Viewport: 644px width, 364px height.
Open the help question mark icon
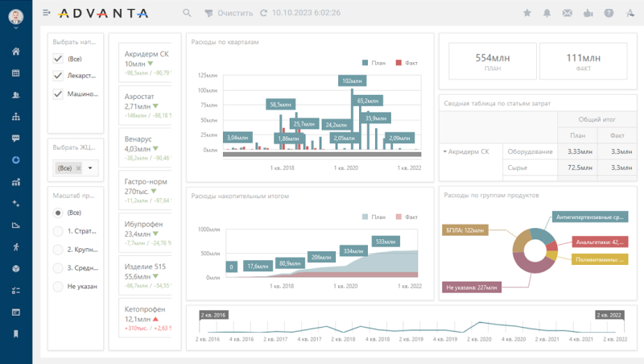coord(609,13)
